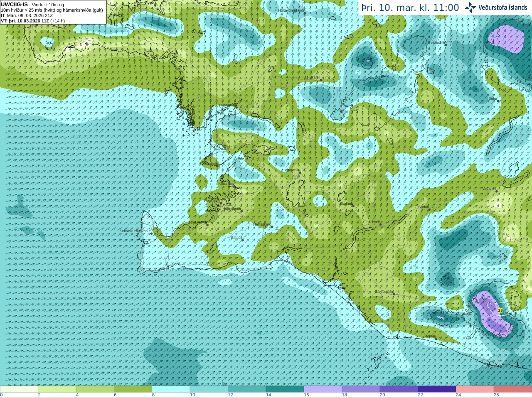Click the Keflavíkurflugvöllur station dot

tap(152, 233)
